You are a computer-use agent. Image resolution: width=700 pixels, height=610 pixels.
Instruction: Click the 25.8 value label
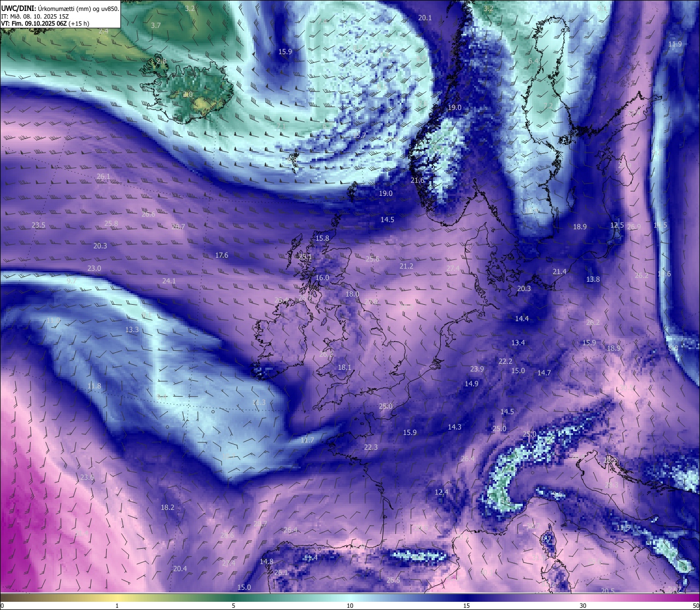click(111, 223)
